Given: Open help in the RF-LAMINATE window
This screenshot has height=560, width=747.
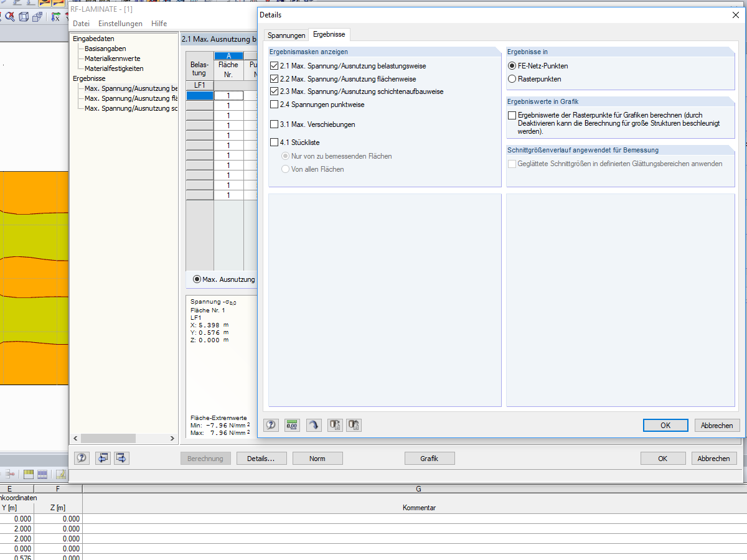Looking at the screenshot, I should pos(82,458).
